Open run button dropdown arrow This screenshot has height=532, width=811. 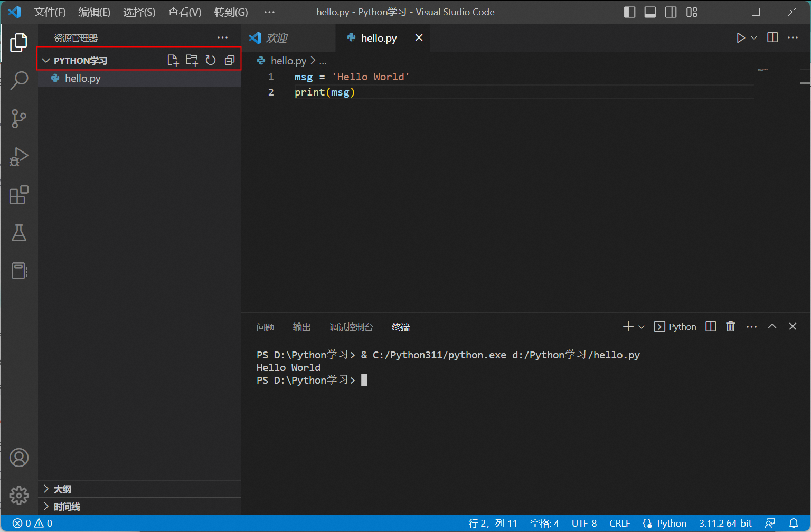coord(754,37)
